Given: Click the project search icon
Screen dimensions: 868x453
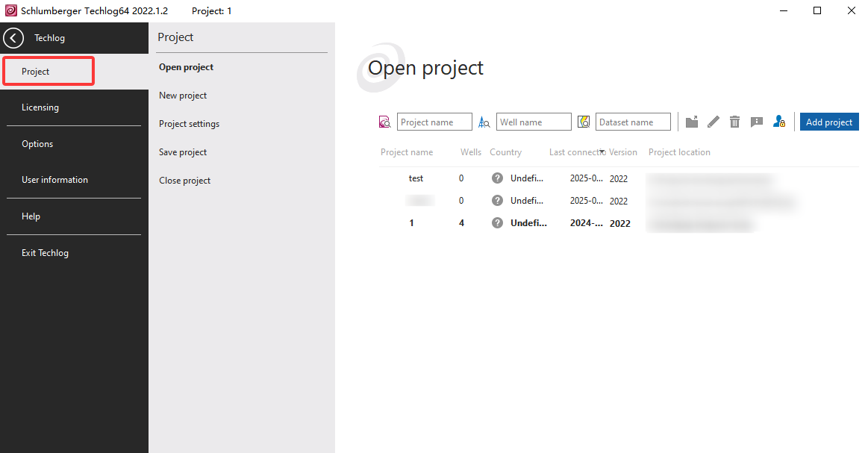Looking at the screenshot, I should 384,122.
